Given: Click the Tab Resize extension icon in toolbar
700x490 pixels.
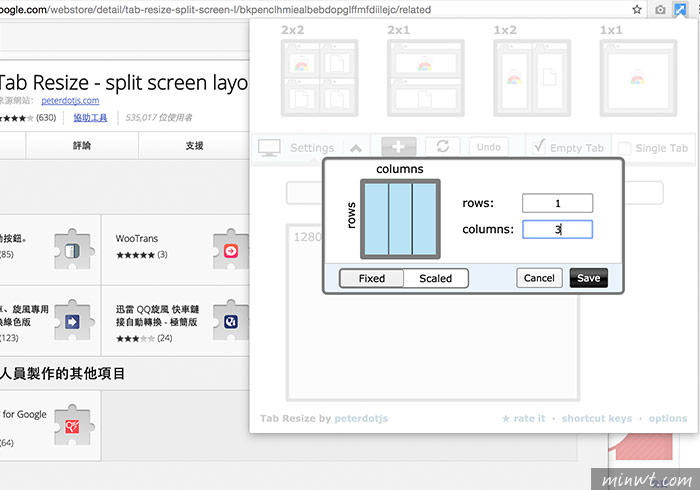Looking at the screenshot, I should click(x=680, y=9).
